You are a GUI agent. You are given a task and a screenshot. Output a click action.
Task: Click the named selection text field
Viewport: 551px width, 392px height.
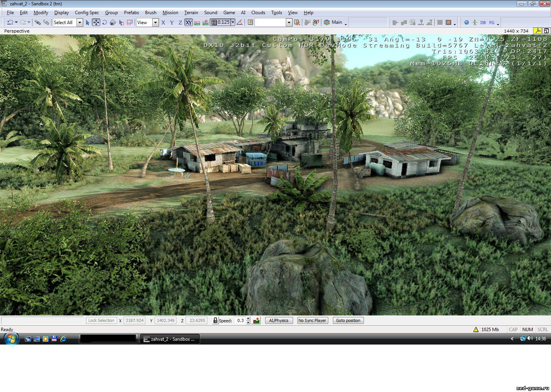click(271, 23)
